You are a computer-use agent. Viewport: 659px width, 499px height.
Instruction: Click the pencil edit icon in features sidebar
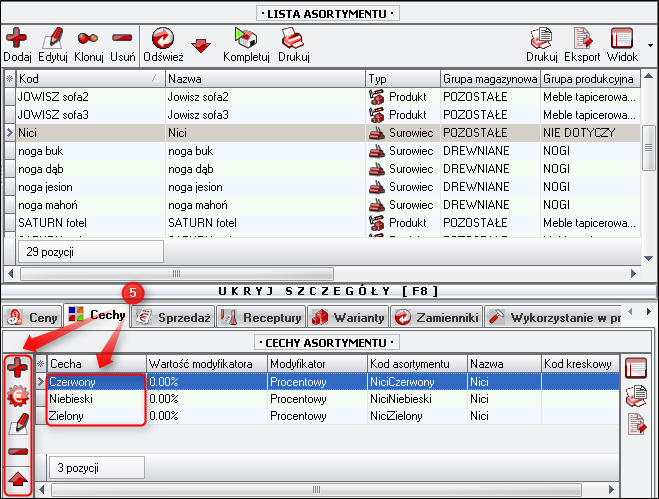coord(18,423)
